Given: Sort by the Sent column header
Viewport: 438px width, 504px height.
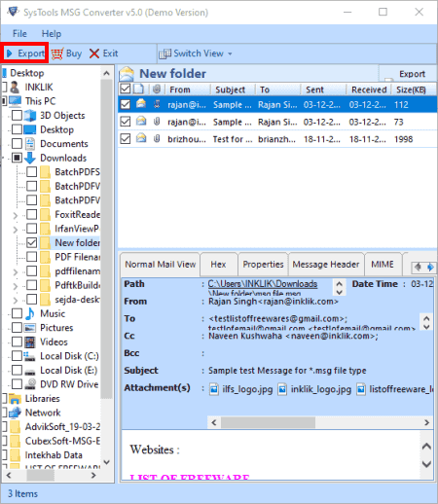Looking at the screenshot, I should point(323,90).
